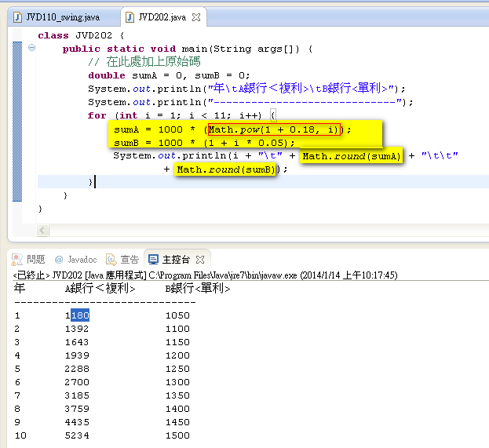Image resolution: width=489 pixels, height=448 pixels.
Task: Click the comment 在此處加上原始碼
Action: click(x=144, y=62)
